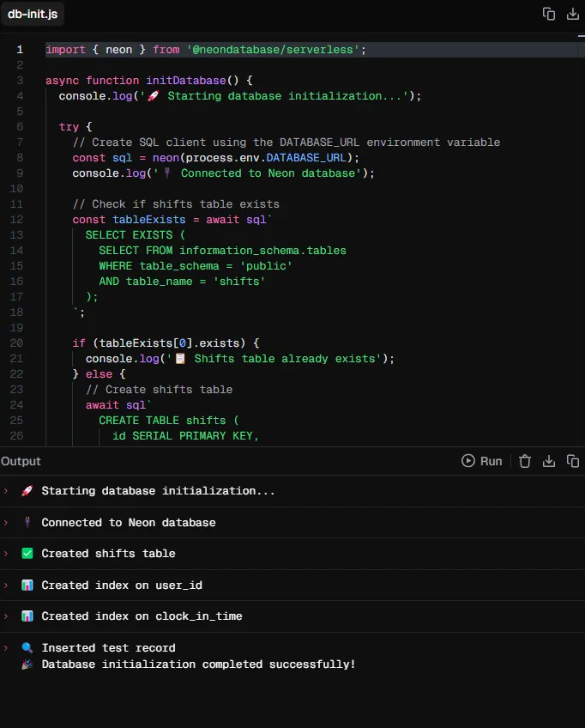Click the 'Output' panel heading
Image resolution: width=585 pixels, height=728 pixels.
coord(21,461)
